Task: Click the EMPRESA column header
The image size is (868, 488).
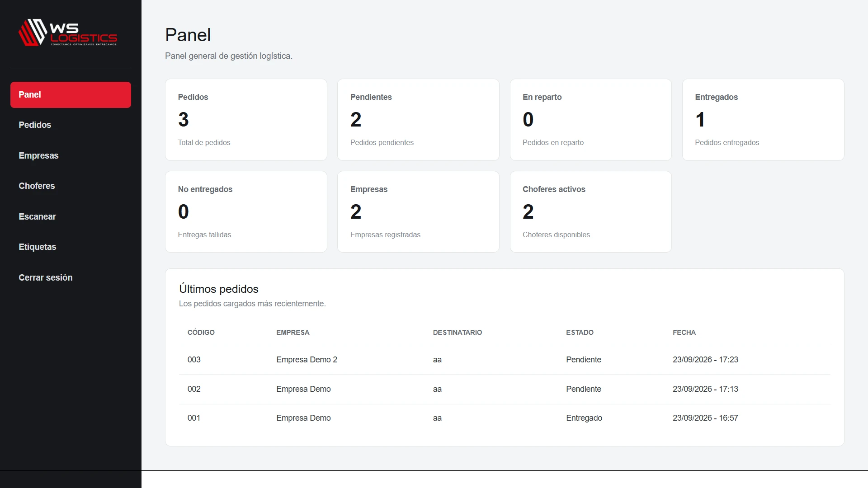Action: [x=293, y=333]
